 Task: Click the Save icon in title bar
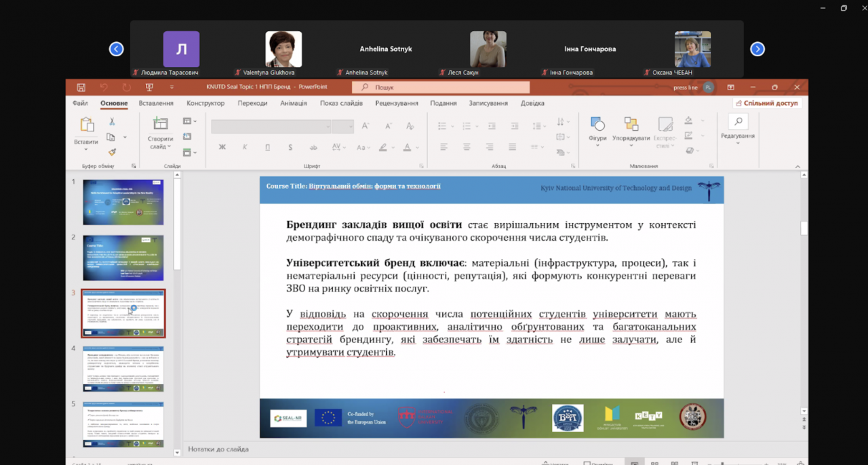(x=81, y=87)
